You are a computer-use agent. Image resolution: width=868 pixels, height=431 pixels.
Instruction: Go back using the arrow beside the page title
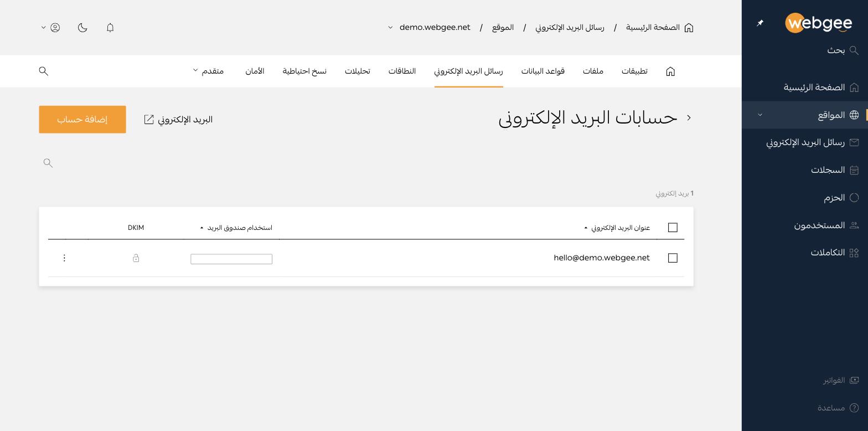click(689, 118)
